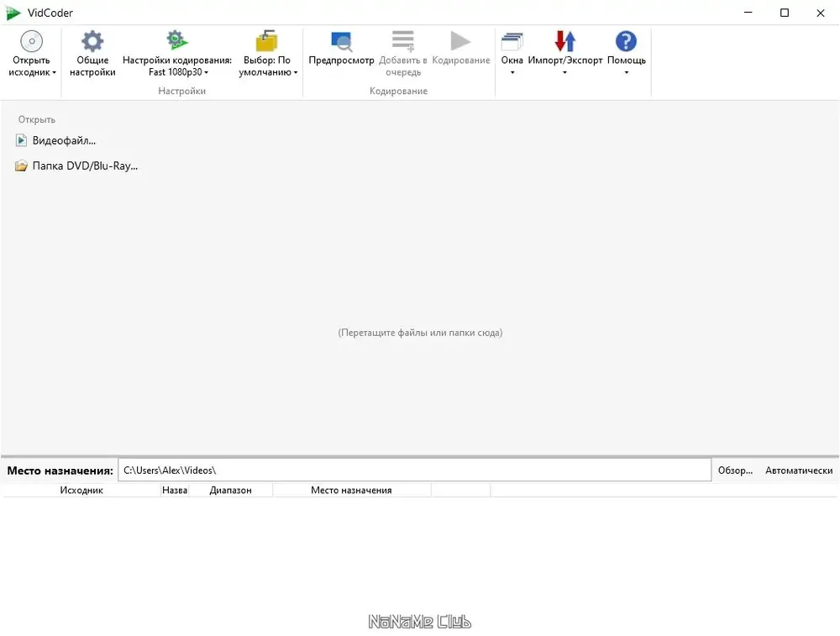Expand the Импорт/Экспорт dropdown arrow
This screenshot has height=636, width=840.
tap(564, 72)
